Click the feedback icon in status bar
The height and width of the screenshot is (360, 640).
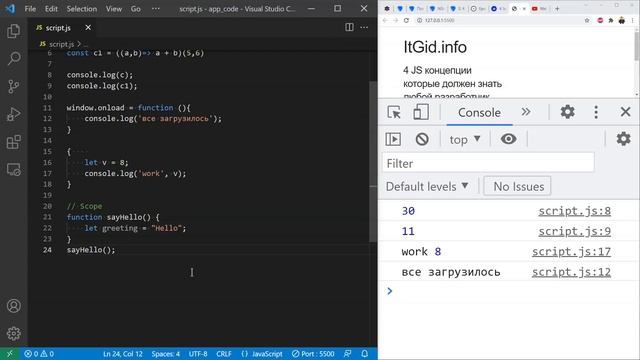point(347,354)
